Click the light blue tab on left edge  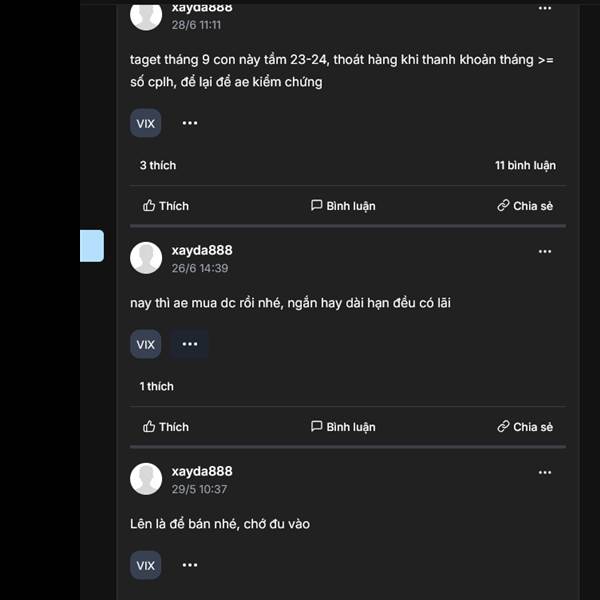pyautogui.click(x=92, y=246)
